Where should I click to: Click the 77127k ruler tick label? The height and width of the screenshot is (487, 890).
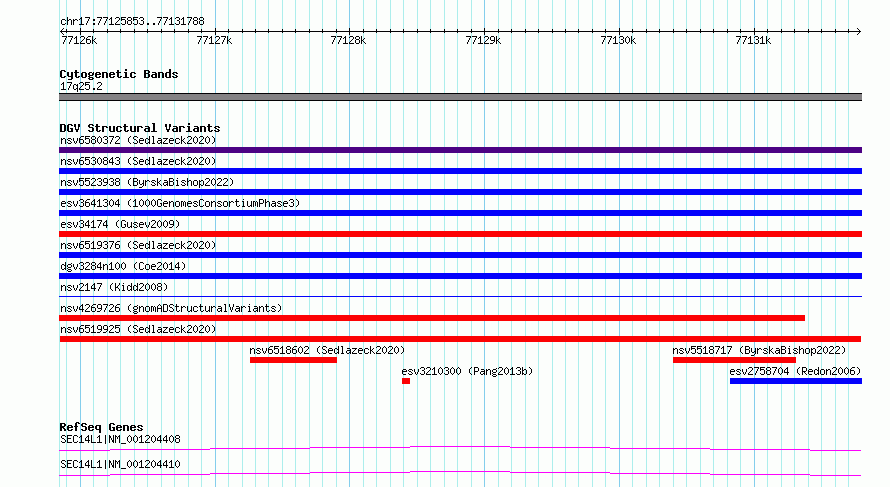[214, 41]
